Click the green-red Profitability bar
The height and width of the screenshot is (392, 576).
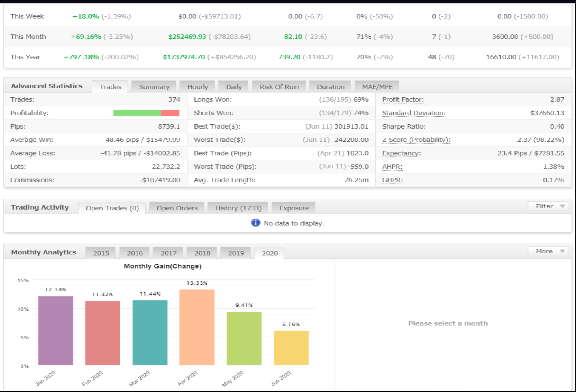tap(146, 113)
